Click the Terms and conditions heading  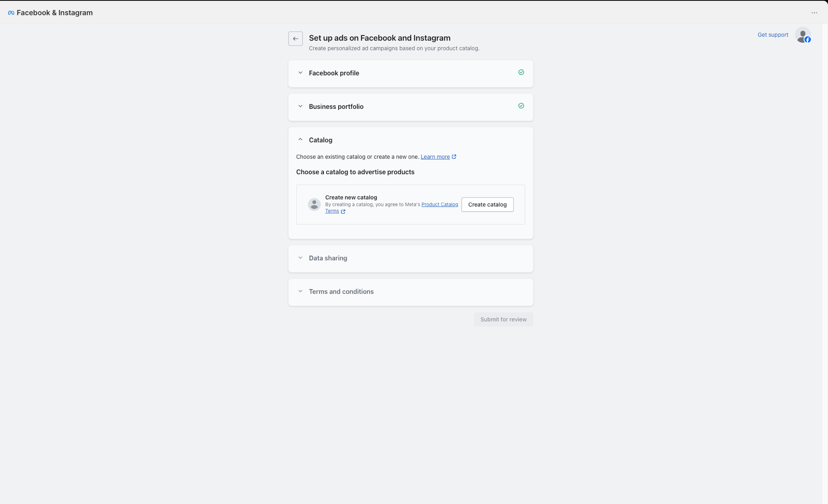(x=341, y=292)
